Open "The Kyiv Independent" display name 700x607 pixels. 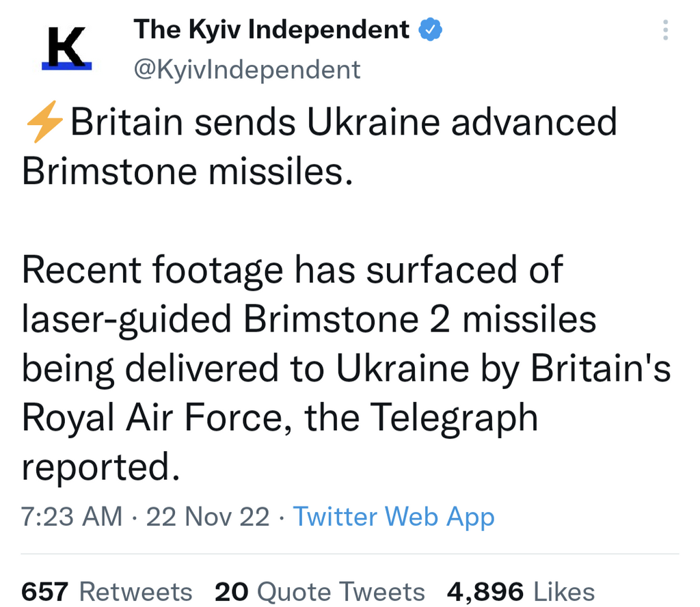click(x=271, y=30)
